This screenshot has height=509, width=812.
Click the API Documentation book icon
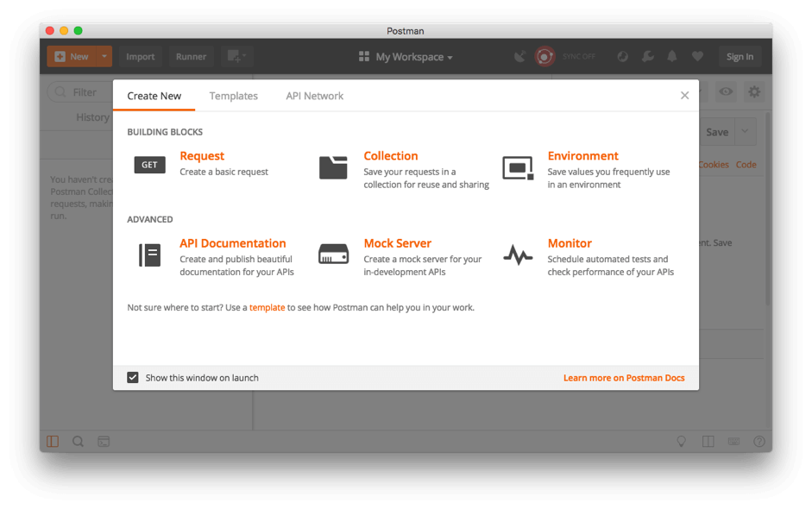(x=149, y=255)
